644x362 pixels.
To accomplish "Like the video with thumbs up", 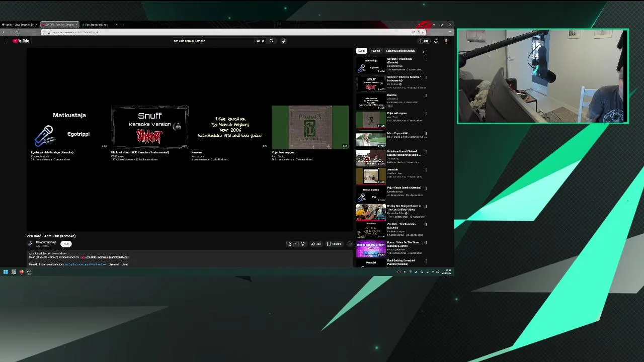I will [291, 244].
